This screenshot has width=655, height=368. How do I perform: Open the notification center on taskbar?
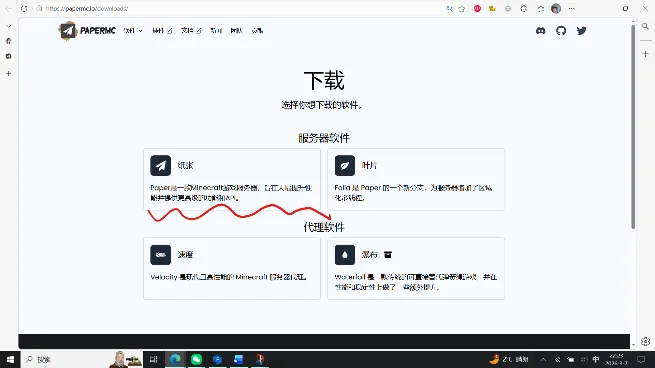[641, 359]
